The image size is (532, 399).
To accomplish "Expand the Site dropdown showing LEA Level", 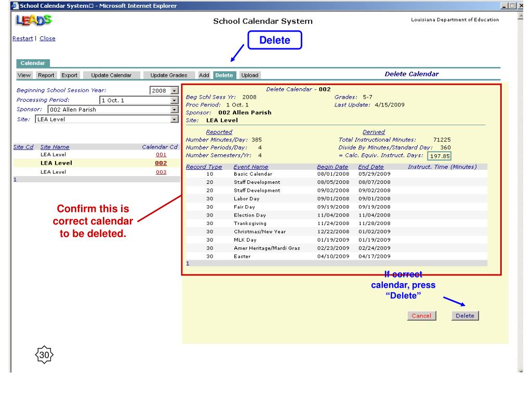I will point(174,119).
